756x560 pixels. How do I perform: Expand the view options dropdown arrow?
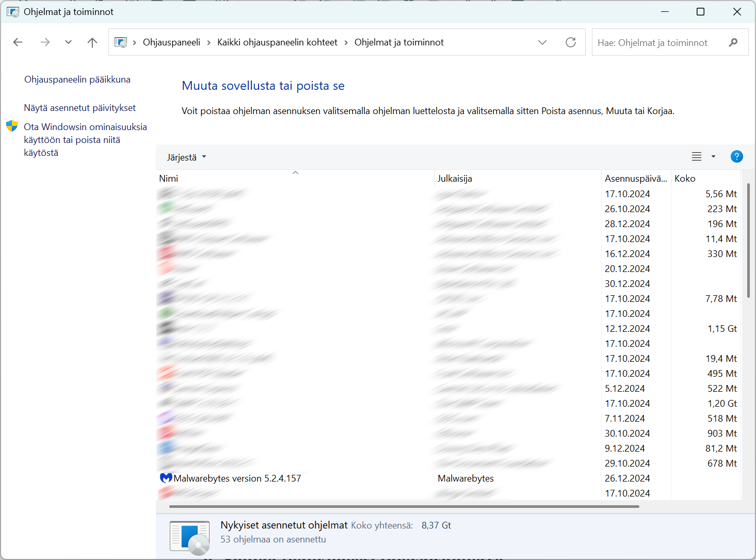713,156
